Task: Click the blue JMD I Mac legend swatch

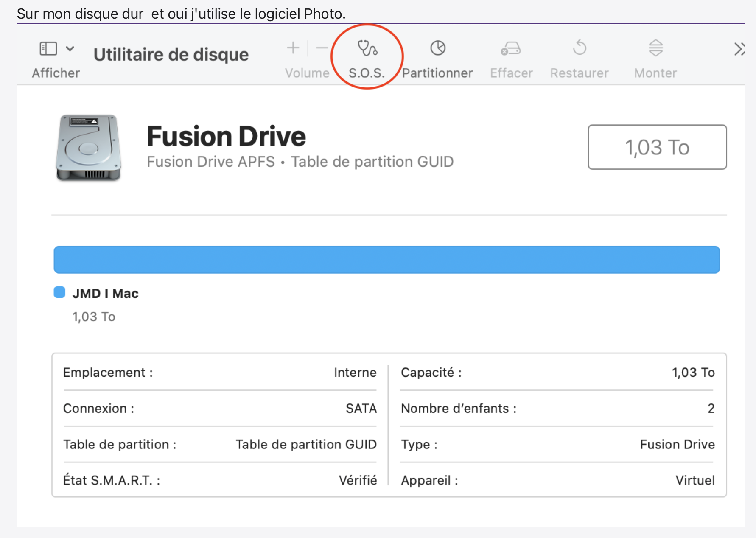Action: pyautogui.click(x=59, y=292)
